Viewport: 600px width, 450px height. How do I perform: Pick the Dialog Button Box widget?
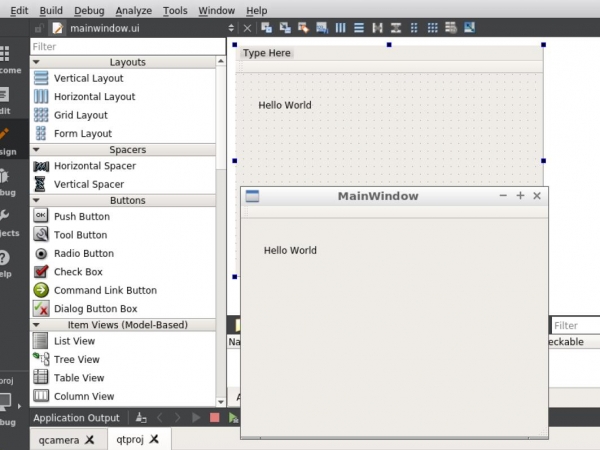pos(95,309)
